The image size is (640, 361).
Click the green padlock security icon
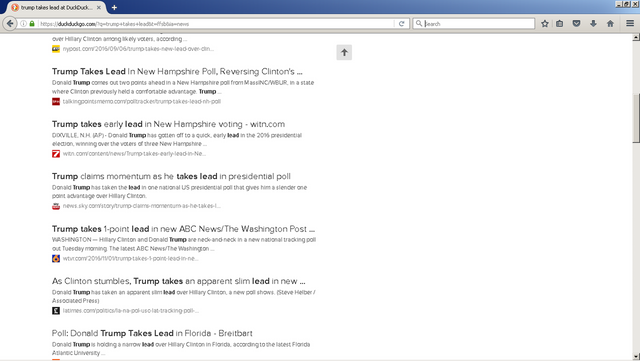32,24
